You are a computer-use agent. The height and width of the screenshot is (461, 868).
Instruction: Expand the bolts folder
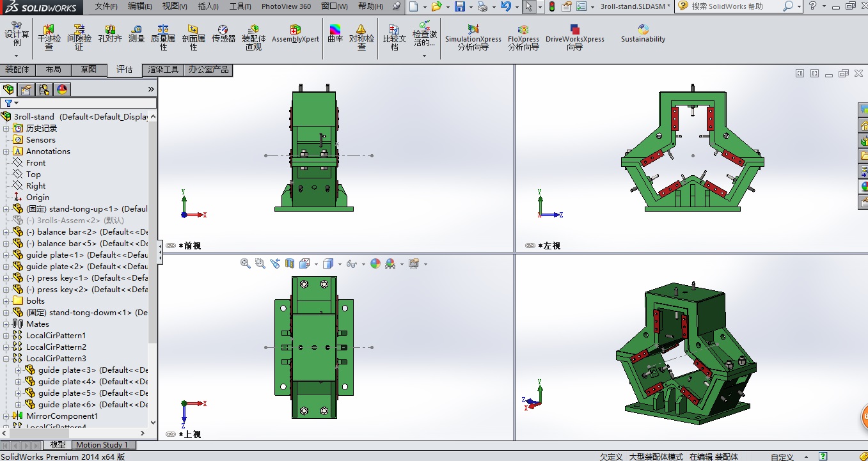pos(6,301)
